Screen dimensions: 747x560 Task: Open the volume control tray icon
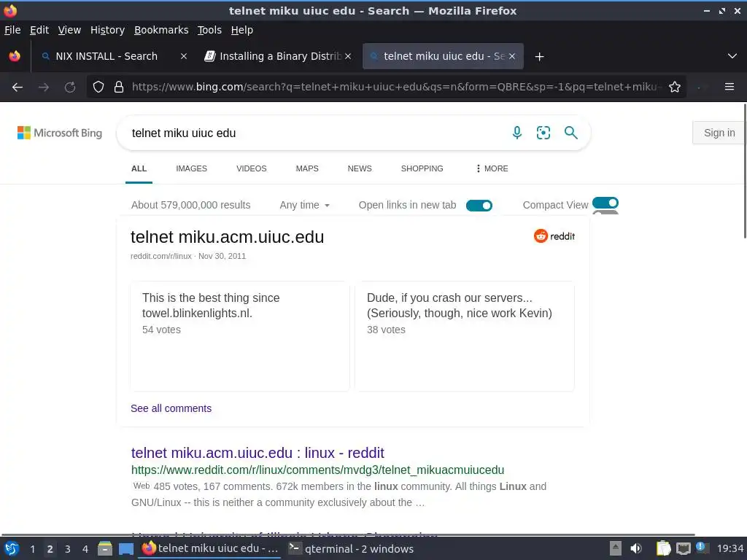[636, 549]
